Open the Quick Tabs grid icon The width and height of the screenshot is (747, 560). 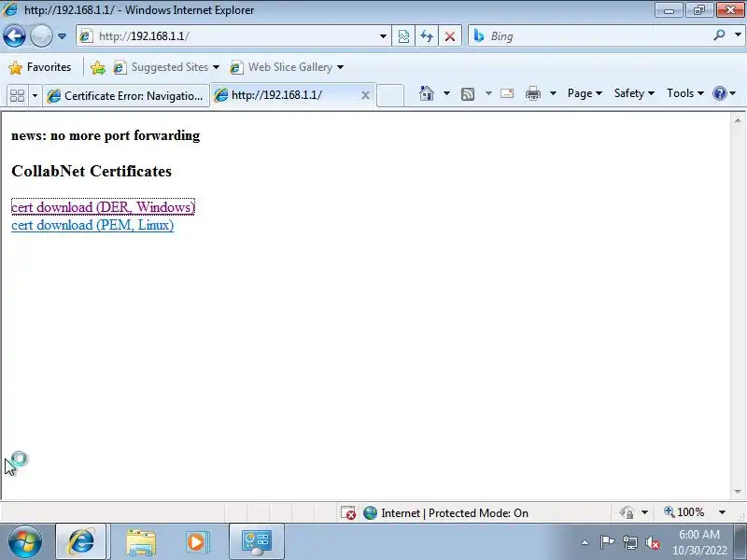[x=18, y=96]
